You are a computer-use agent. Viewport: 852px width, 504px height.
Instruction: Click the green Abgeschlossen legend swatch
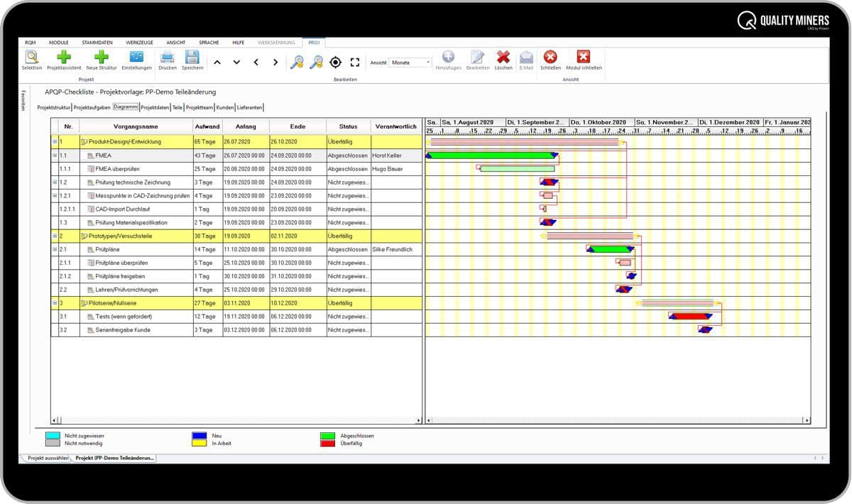(327, 436)
